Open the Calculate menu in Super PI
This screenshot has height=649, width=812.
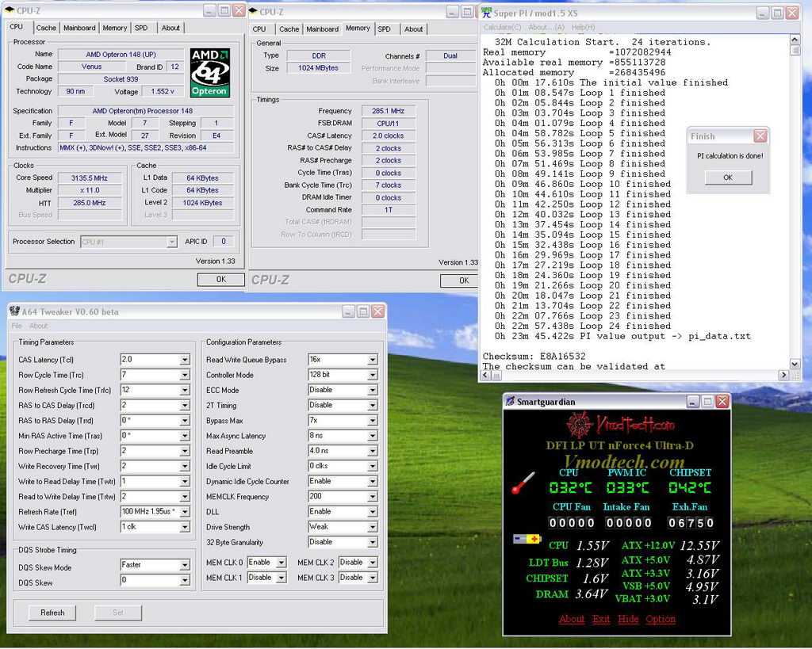click(x=503, y=27)
